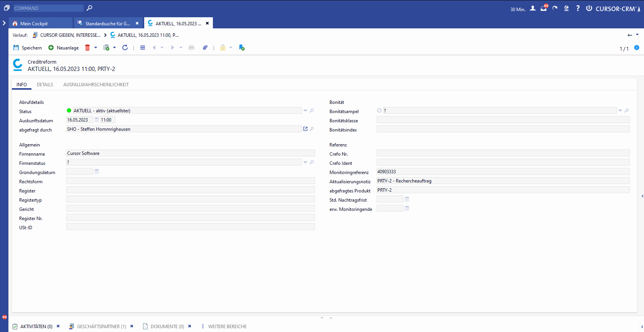The height and width of the screenshot is (332, 644).
Task: Click the Bonitätsampel radio circle
Action: pos(379,110)
